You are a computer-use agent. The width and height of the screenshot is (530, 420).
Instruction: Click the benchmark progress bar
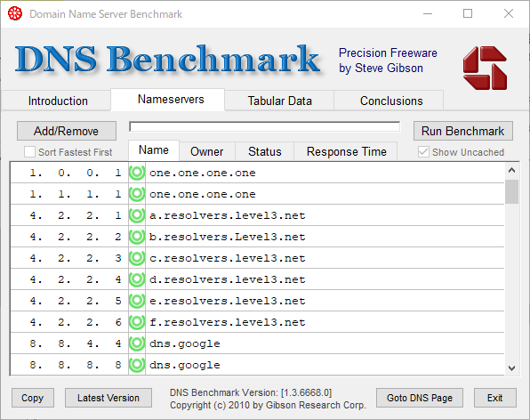pyautogui.click(x=264, y=127)
